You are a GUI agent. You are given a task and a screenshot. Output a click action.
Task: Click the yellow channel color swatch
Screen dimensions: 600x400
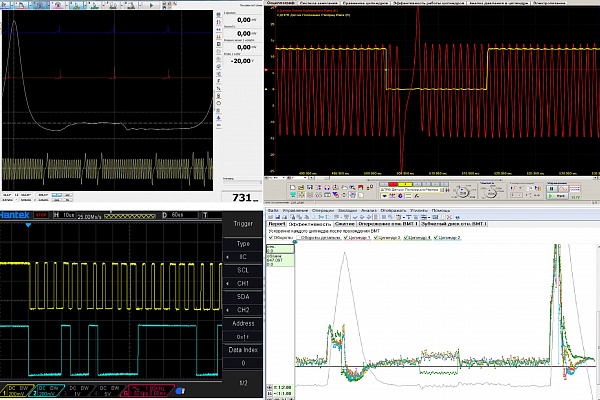click(405, 184)
